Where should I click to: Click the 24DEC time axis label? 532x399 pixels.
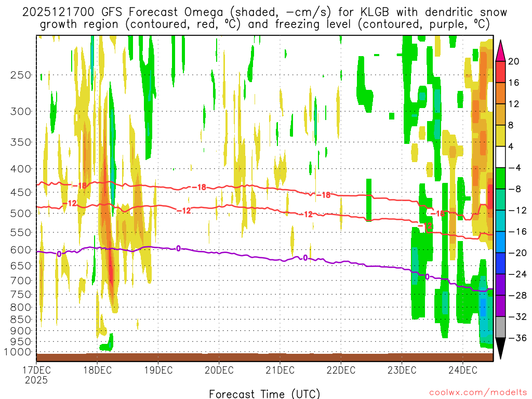(x=463, y=370)
